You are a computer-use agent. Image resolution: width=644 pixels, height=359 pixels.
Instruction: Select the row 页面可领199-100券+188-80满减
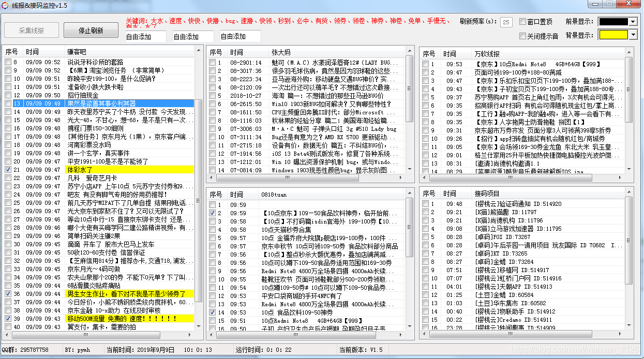coord(522,72)
